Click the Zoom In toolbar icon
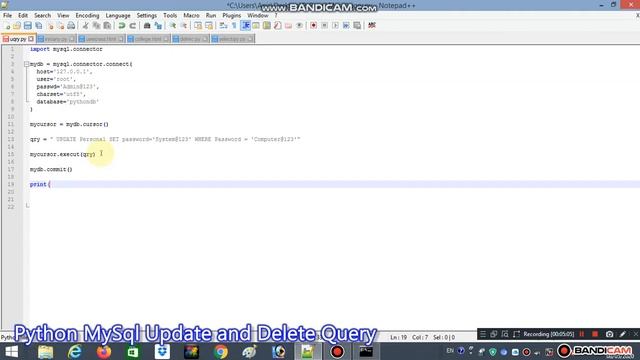Image resolution: width=640 pixels, height=360 pixels. coord(173,26)
